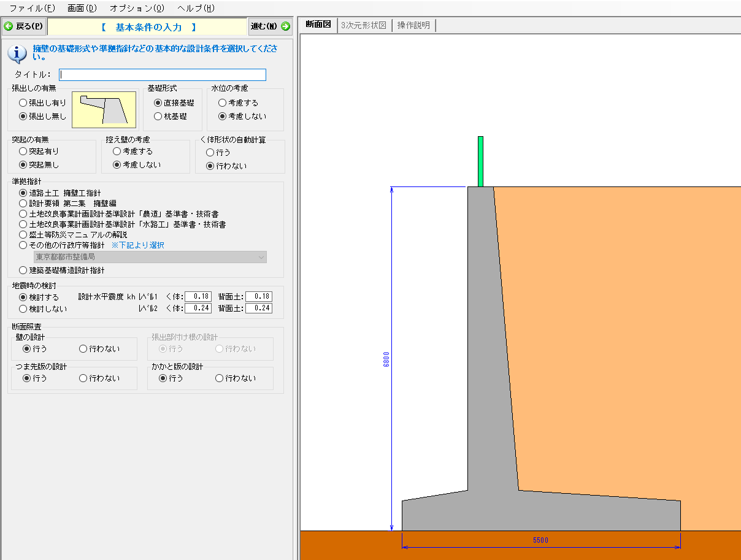Select 考慮する under 水位の考慮
Viewport: 741px width, 560px height.
click(x=239, y=103)
